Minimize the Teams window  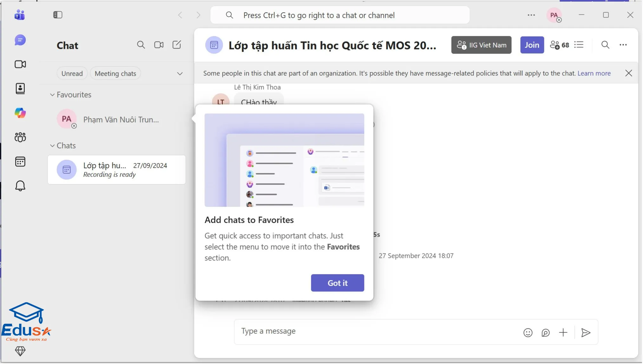click(x=581, y=15)
